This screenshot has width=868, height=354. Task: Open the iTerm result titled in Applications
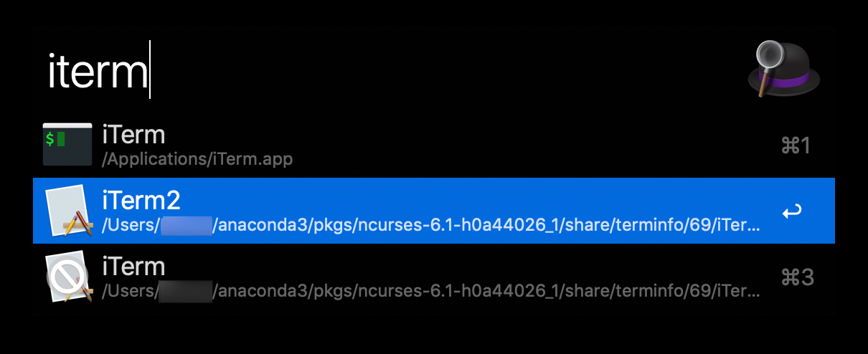(133, 135)
